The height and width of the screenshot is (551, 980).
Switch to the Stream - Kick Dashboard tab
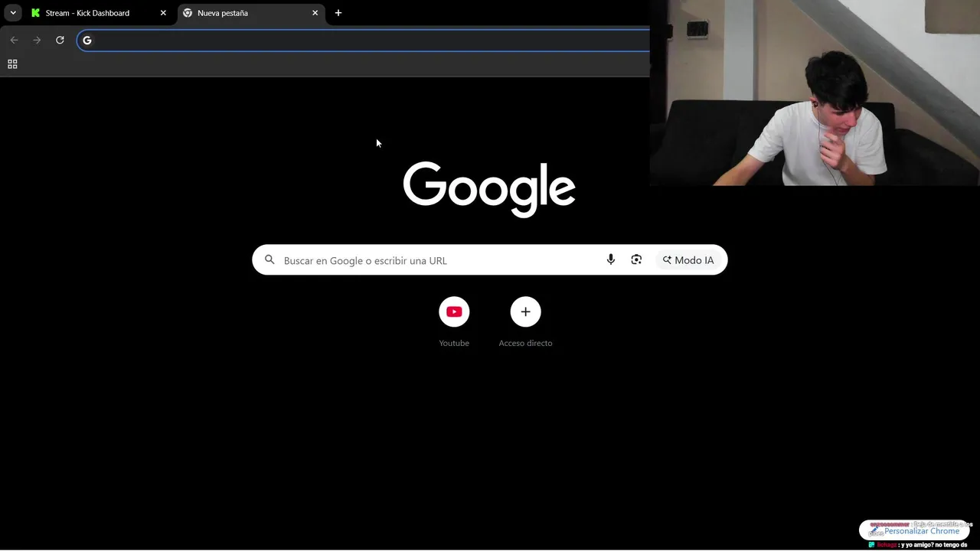point(97,13)
